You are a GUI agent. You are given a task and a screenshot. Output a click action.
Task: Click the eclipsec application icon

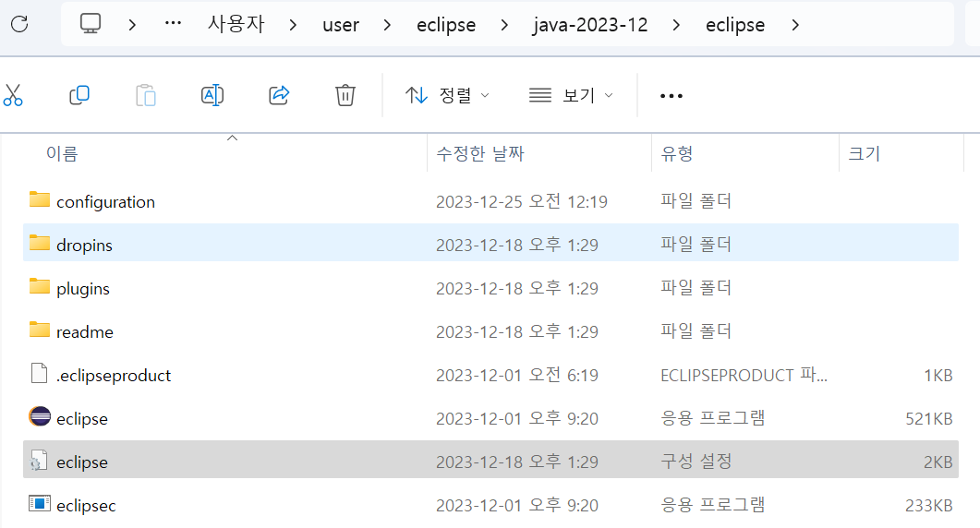tap(40, 503)
